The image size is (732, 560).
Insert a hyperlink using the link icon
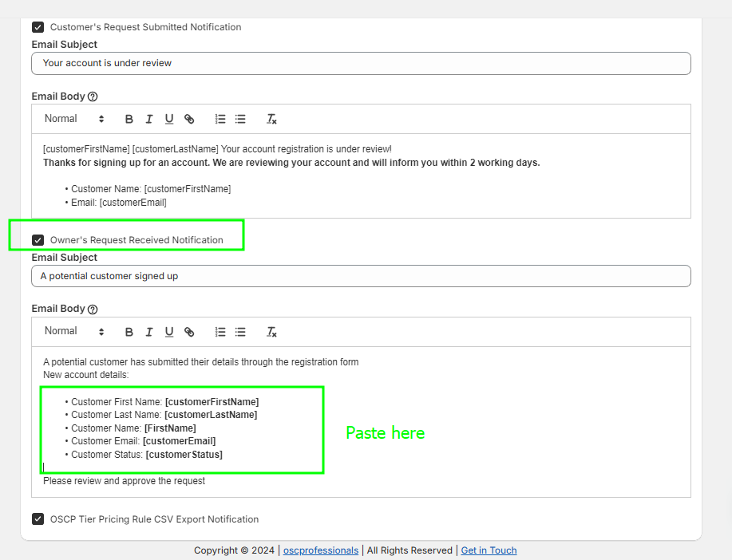coord(189,119)
